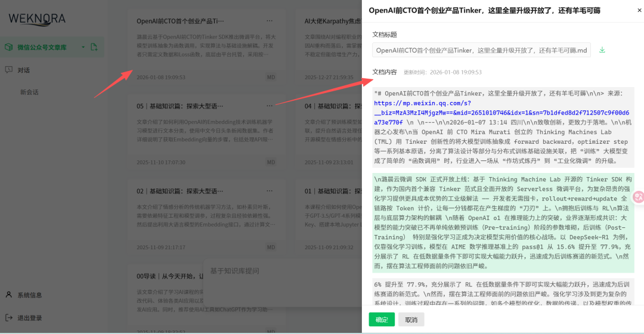
Task: Click timestamp 2025-11-09 21:17:17
Action: 161,248
